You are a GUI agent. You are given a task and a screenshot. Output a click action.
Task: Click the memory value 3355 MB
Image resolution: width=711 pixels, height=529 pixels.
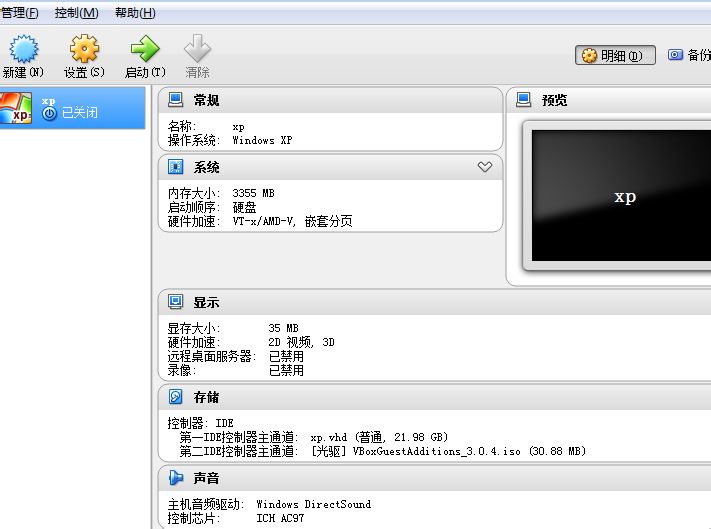(x=253, y=193)
